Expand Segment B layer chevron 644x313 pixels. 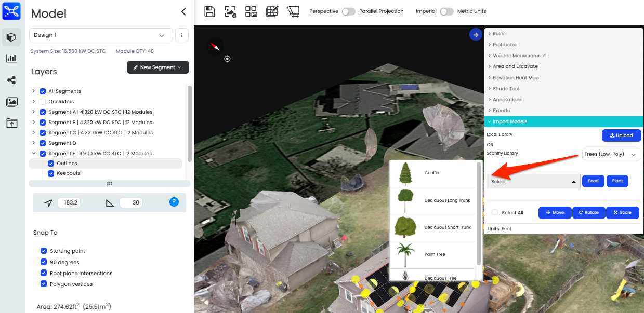(x=34, y=123)
